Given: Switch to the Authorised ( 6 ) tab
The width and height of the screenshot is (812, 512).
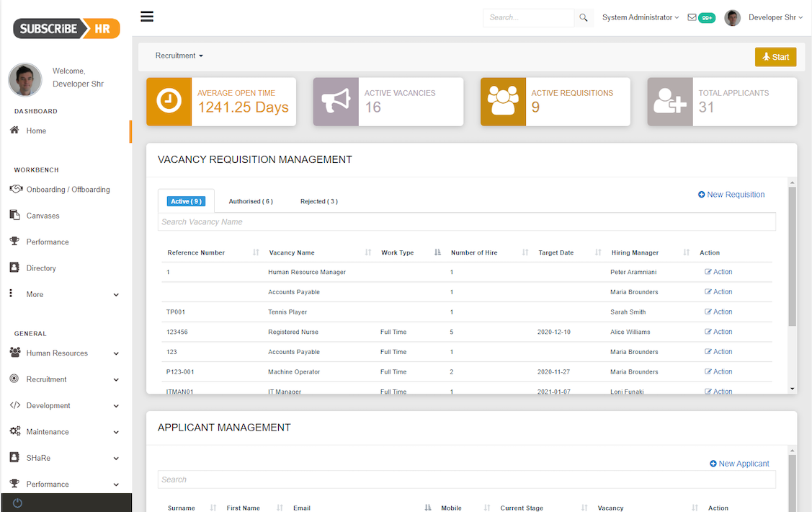Looking at the screenshot, I should tap(251, 201).
